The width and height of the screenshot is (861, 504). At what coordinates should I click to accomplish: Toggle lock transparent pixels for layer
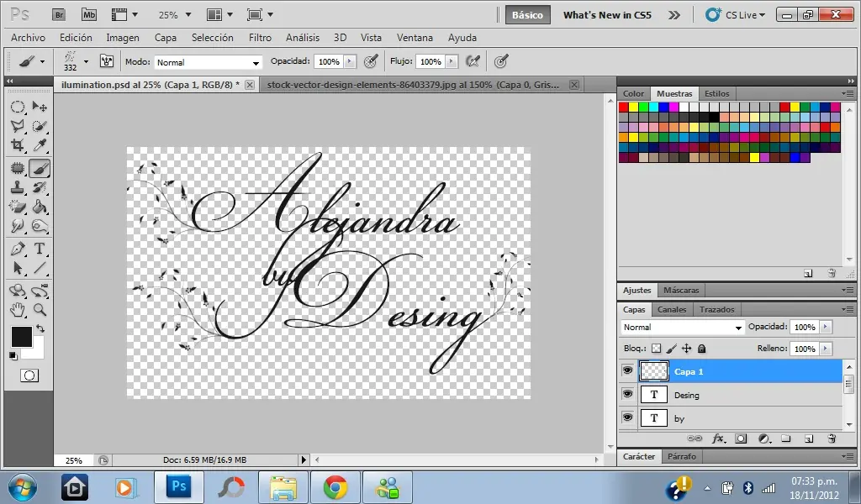coord(657,349)
